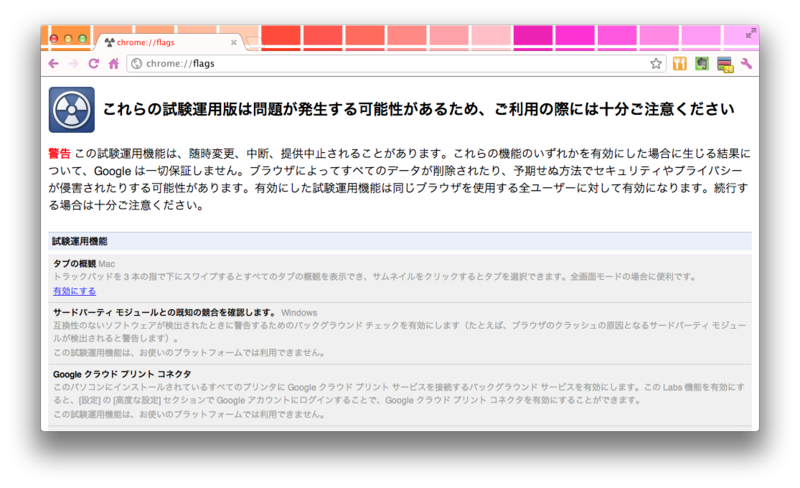The width and height of the screenshot is (800, 488).
Task: Go back with the browser back arrow
Action: 54,64
